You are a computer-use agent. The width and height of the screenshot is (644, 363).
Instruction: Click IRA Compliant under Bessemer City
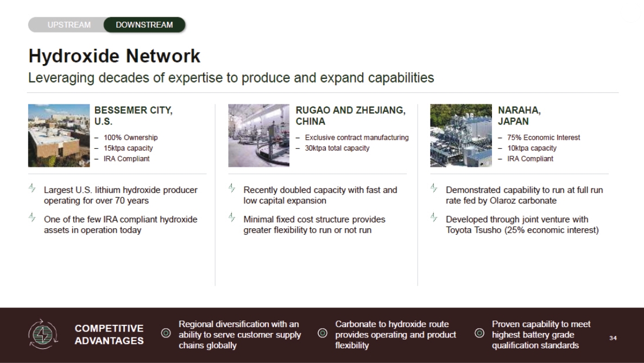[x=127, y=159]
